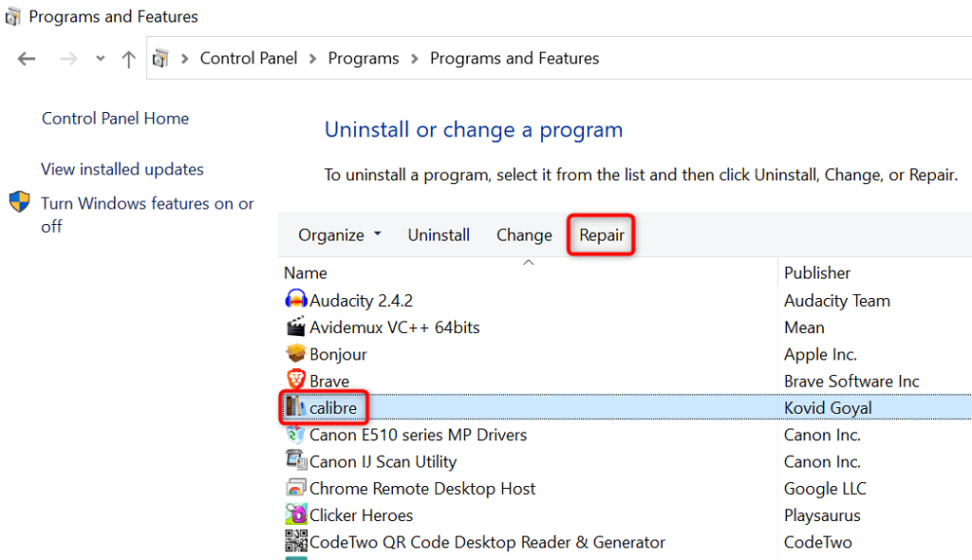
Task: Go to Control Panel Home
Action: (115, 118)
